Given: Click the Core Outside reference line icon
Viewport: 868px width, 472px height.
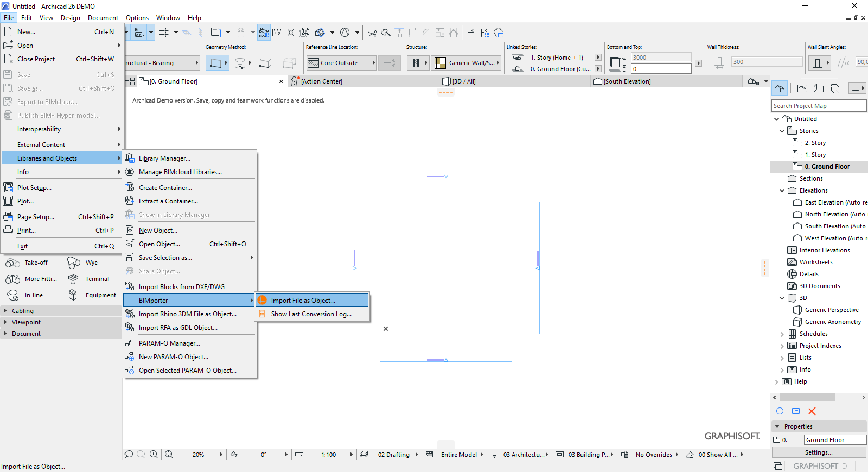Looking at the screenshot, I should (313, 63).
